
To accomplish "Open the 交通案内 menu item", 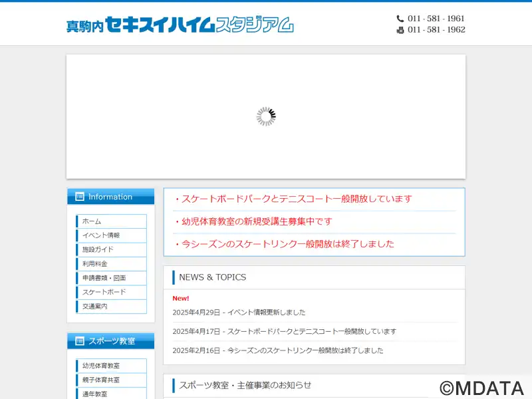I will pyautogui.click(x=111, y=307).
